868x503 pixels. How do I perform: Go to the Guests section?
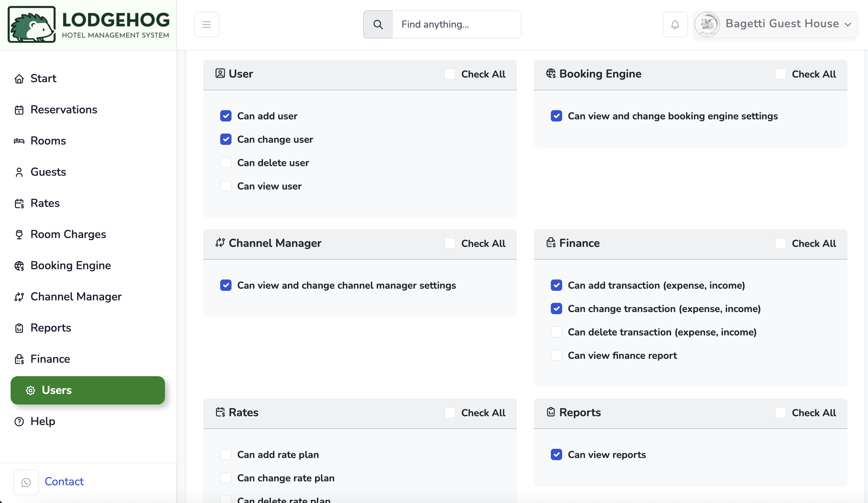coord(48,172)
